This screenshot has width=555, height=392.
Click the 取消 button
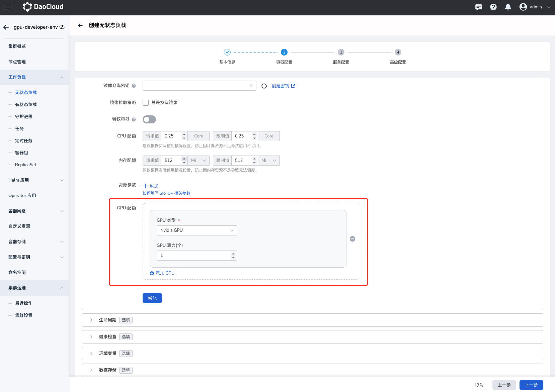coord(479,385)
